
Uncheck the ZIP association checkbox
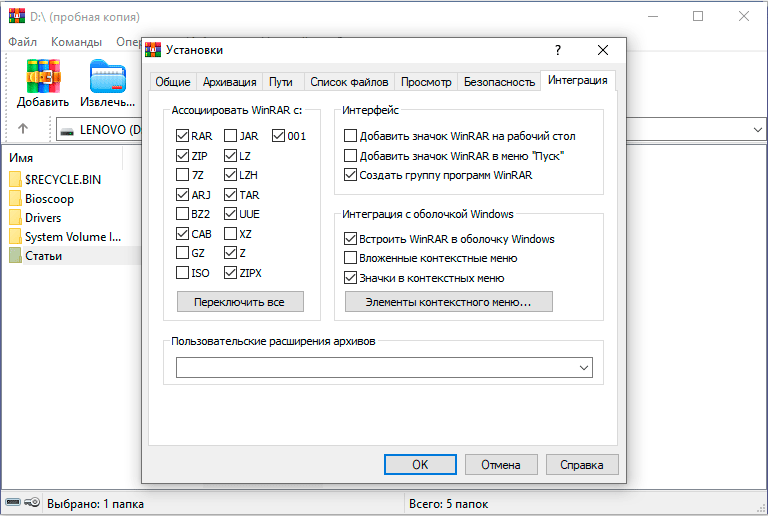coord(182,156)
